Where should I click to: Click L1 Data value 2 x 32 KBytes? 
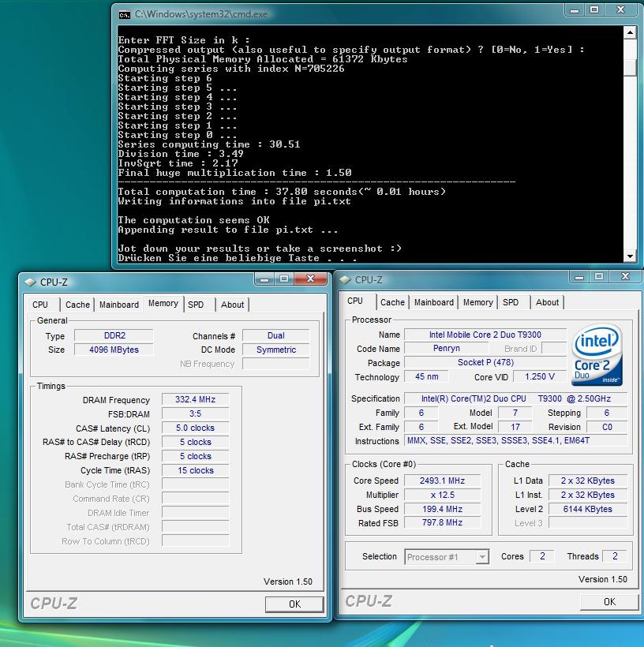tap(587, 481)
